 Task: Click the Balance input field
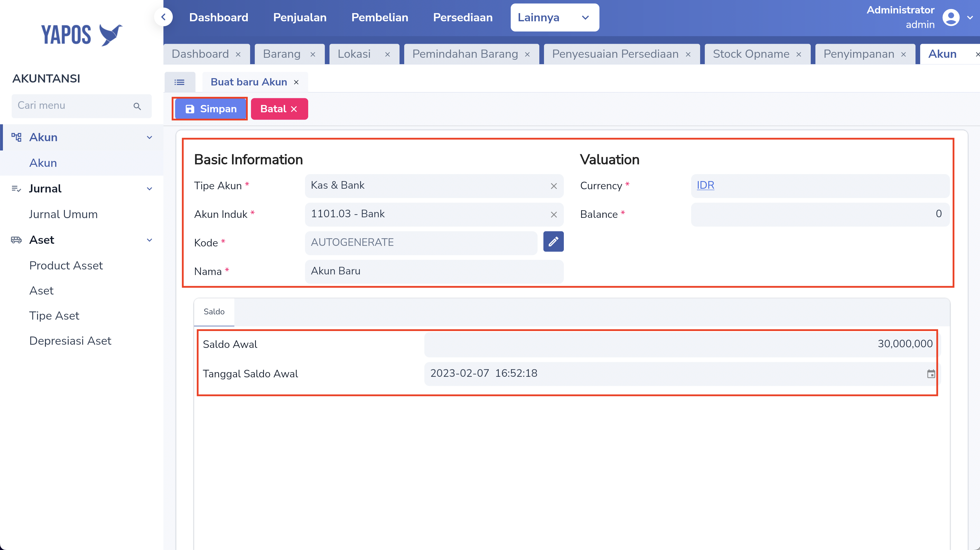820,214
